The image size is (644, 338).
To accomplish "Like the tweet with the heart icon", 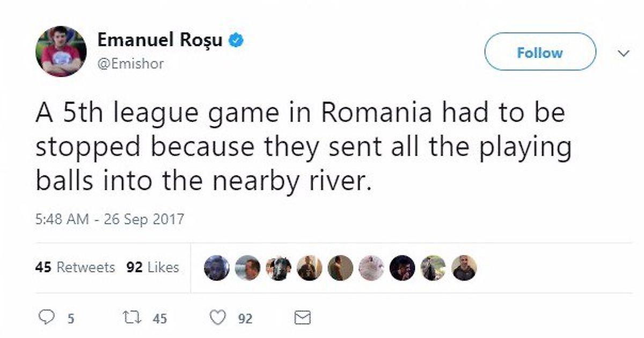I will pyautogui.click(x=218, y=318).
